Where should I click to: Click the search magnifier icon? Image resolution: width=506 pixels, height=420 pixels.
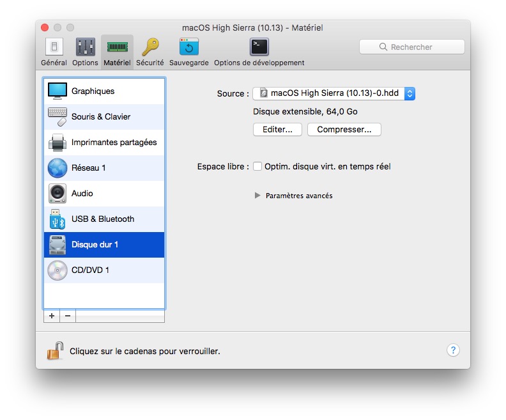pos(383,47)
